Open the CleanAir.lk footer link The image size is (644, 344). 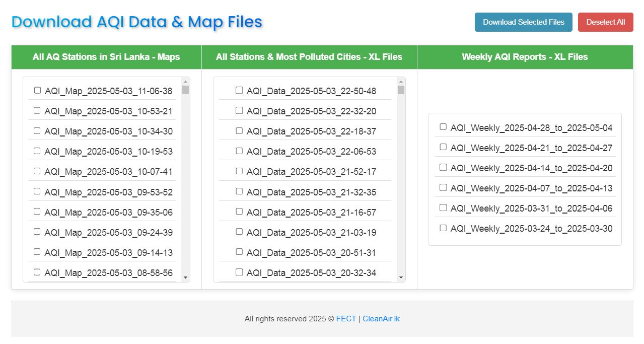coord(381,319)
